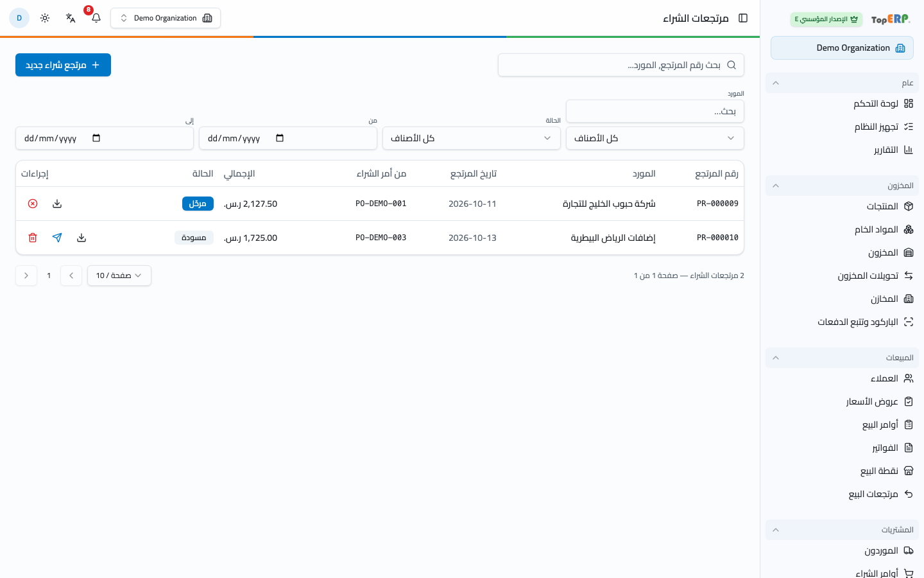Screen dimensions: 924x578
Task: Open Demo Organization switcher in header
Action: tap(166, 18)
